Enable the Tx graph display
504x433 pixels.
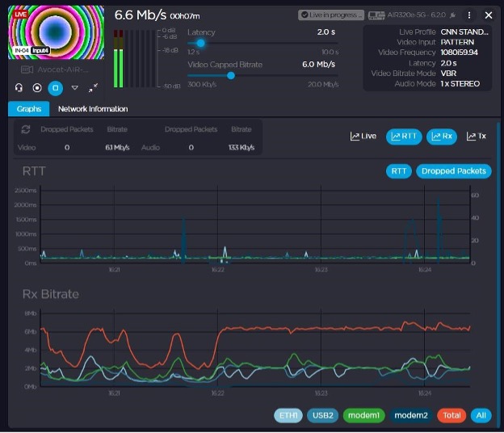[477, 137]
